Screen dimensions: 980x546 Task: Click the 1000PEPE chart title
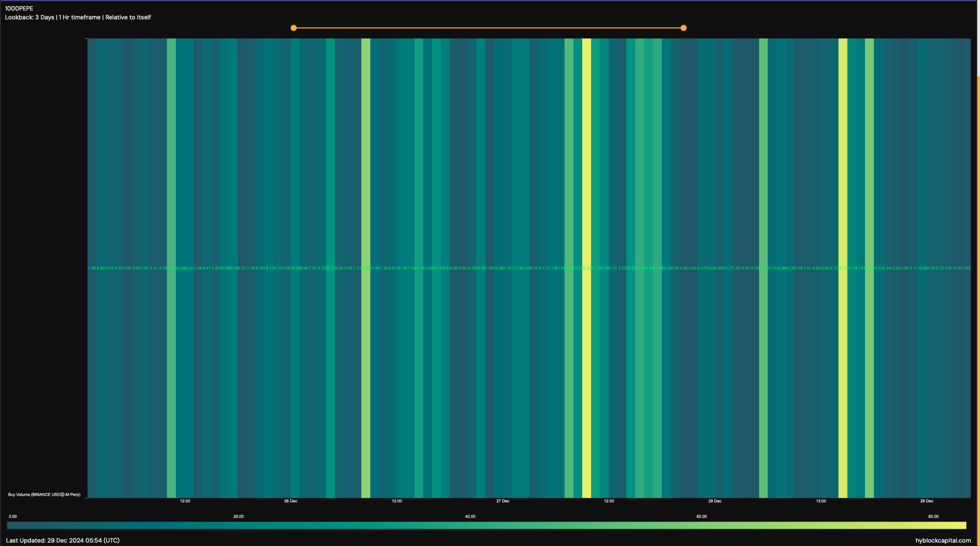coord(19,8)
